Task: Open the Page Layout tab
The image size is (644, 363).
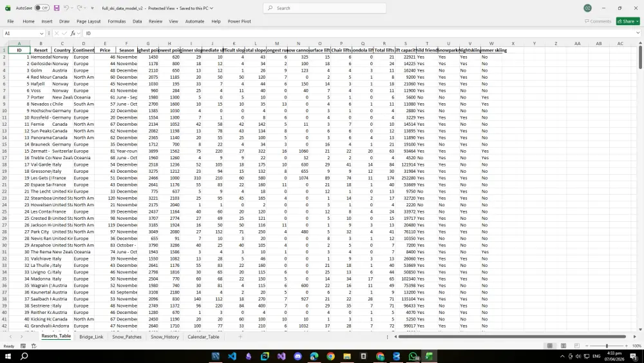Action: point(88,21)
